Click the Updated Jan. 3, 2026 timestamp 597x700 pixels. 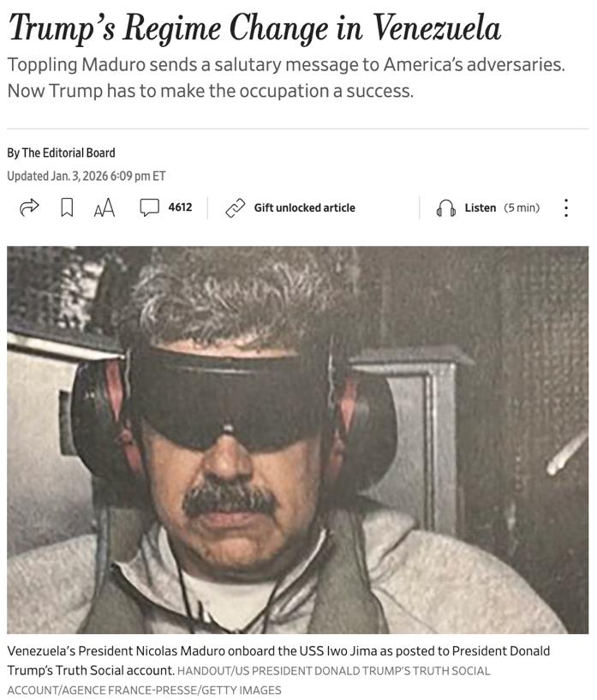(x=87, y=176)
